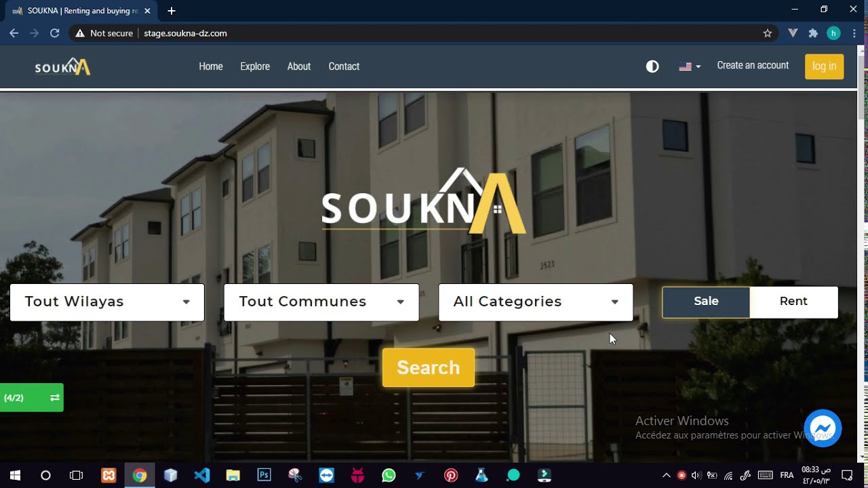
Task: Open File Explorer from the taskbar
Action: 233,475
